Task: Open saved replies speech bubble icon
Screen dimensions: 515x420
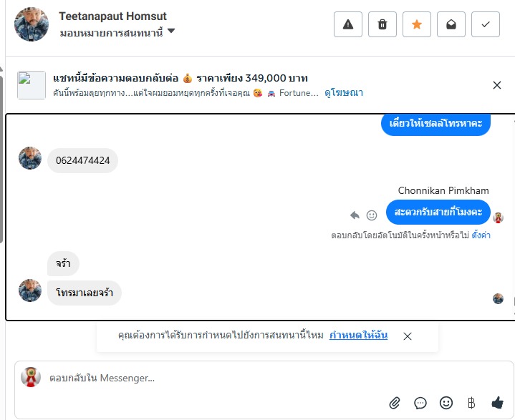Action: (x=420, y=403)
